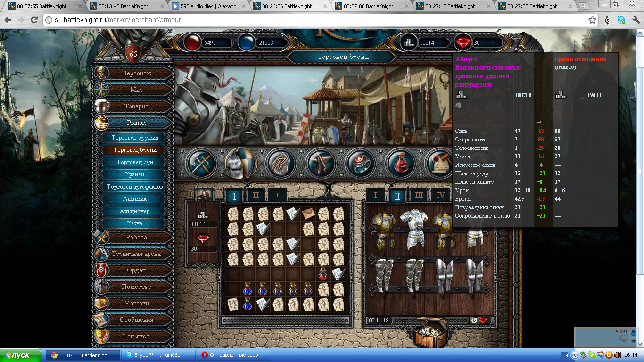
Task: Go forward with the browser arrow
Action: pyautogui.click(x=21, y=20)
